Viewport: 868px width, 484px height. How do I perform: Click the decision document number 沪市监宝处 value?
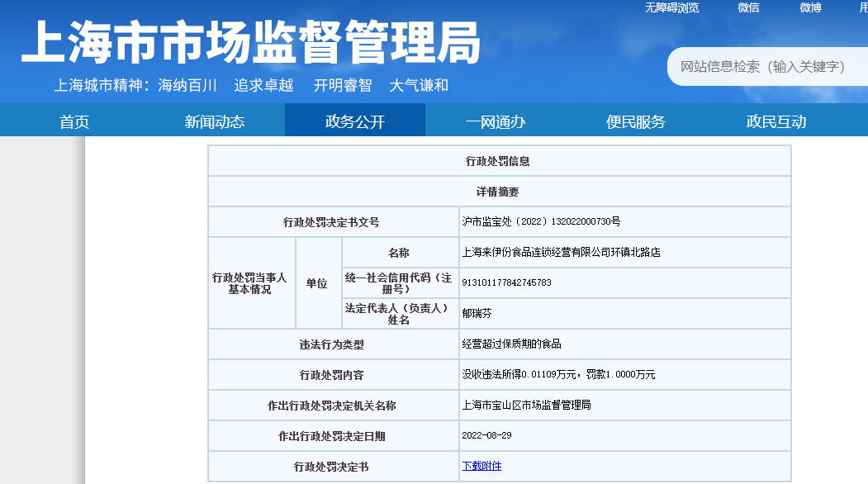coord(541,221)
